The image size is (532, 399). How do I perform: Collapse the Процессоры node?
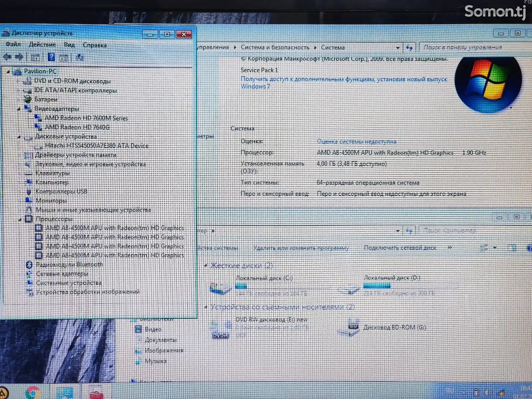point(20,219)
